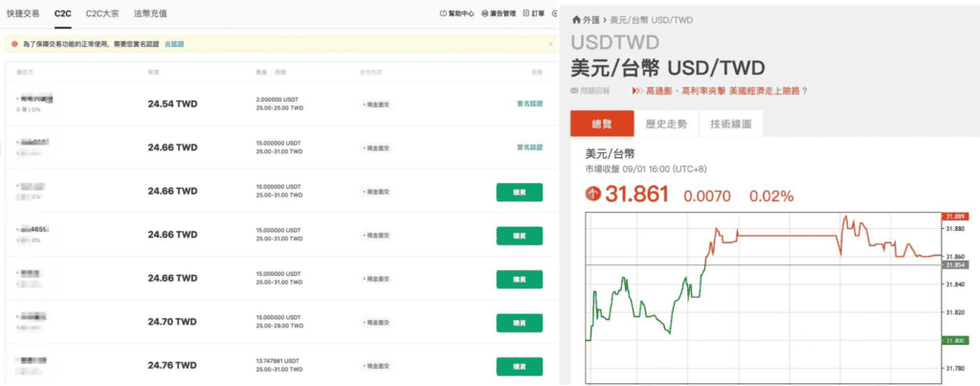The image size is (980, 386).
Task: Click the 去認證 link in the banner
Action: (174, 44)
